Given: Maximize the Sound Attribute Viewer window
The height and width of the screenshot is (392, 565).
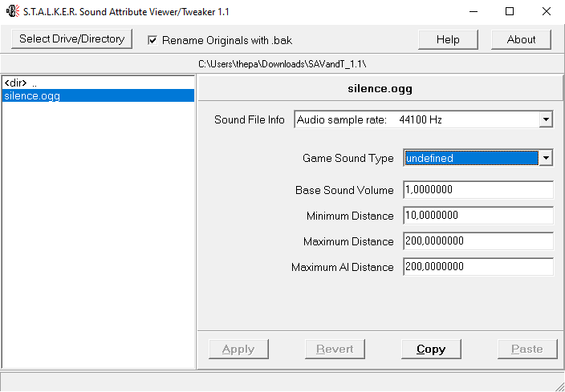Looking at the screenshot, I should point(510,11).
